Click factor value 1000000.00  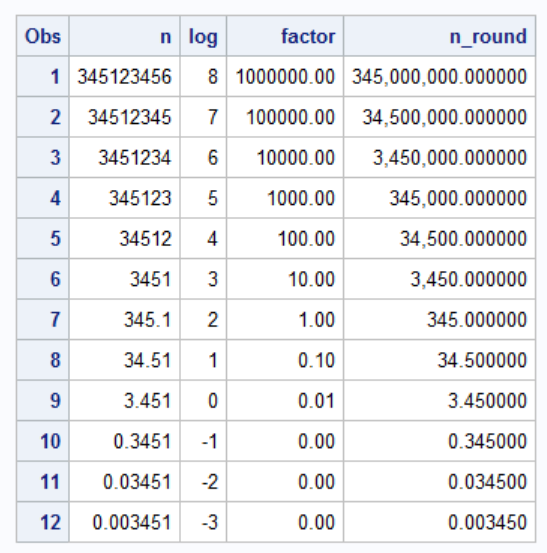285,77
